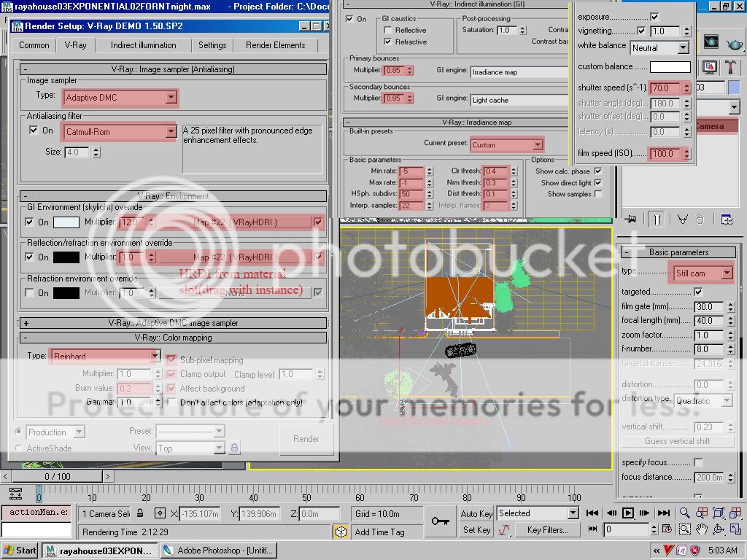Screen dimensions: 747x560
Task: Enable Reflective GI caustics
Action: [388, 30]
